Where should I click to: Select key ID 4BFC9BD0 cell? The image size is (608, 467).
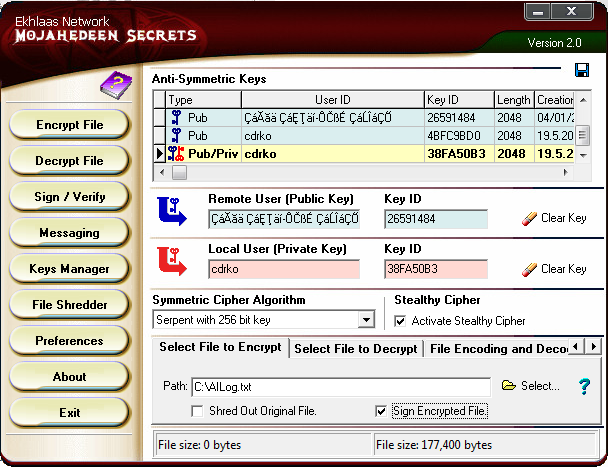tap(459, 136)
